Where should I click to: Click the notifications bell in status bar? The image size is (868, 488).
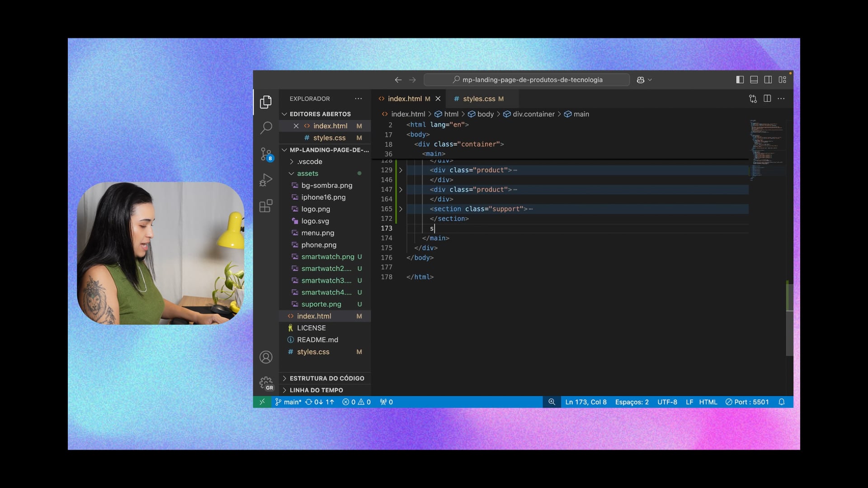(782, 402)
